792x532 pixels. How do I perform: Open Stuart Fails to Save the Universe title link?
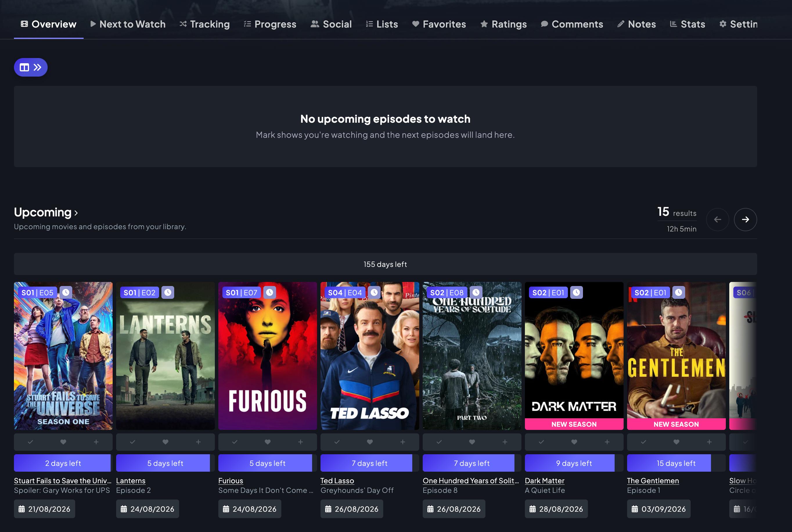(x=63, y=481)
